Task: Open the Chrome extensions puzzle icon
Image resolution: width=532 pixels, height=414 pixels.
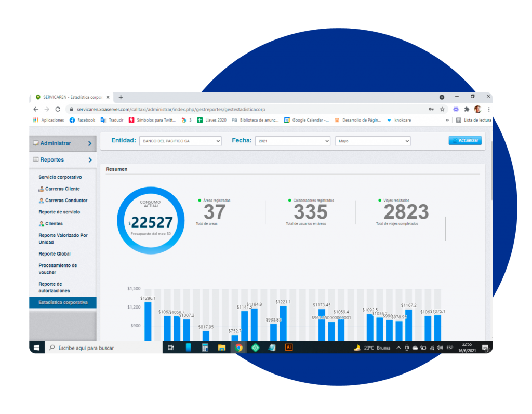Action: pyautogui.click(x=467, y=110)
